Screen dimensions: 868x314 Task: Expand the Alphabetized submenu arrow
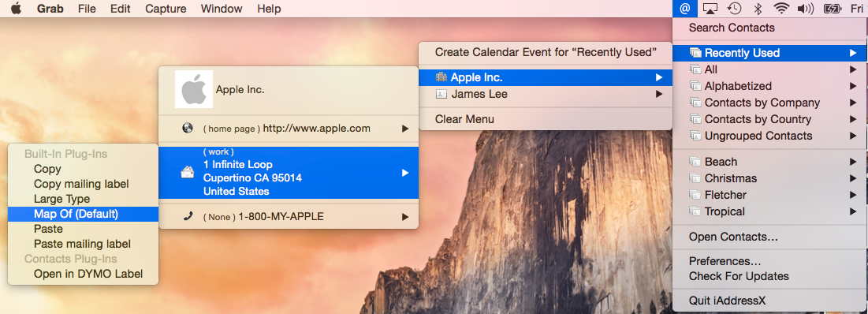click(852, 86)
